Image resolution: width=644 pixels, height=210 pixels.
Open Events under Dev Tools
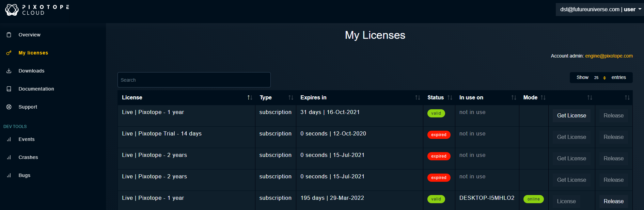coord(27,139)
